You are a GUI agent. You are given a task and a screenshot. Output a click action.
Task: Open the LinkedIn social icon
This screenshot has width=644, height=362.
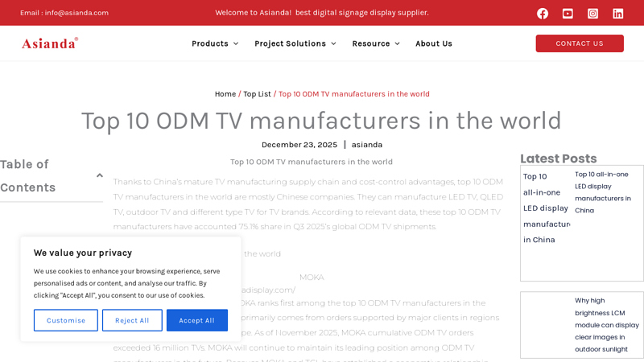[617, 14]
